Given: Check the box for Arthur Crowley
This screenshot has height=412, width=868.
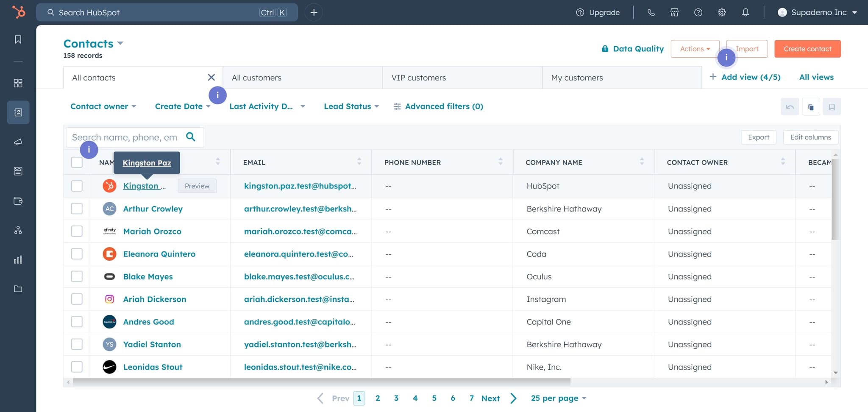Looking at the screenshot, I should click(x=77, y=209).
